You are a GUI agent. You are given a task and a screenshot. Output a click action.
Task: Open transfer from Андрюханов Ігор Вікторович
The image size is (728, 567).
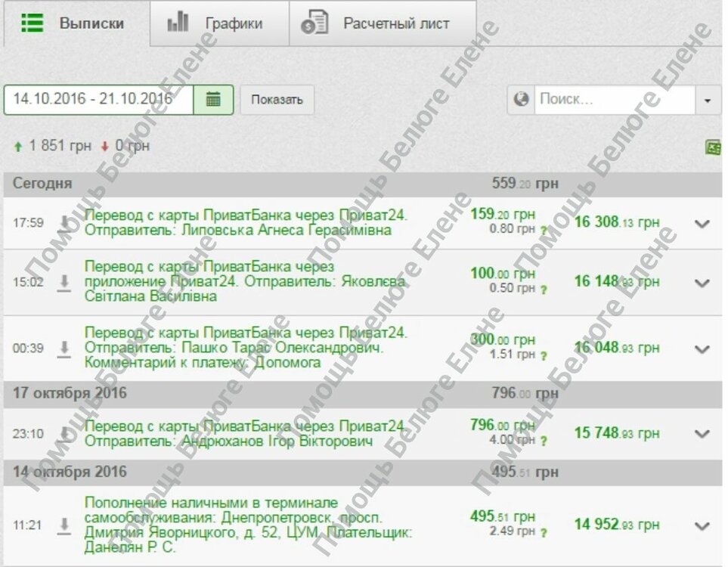pos(245,434)
